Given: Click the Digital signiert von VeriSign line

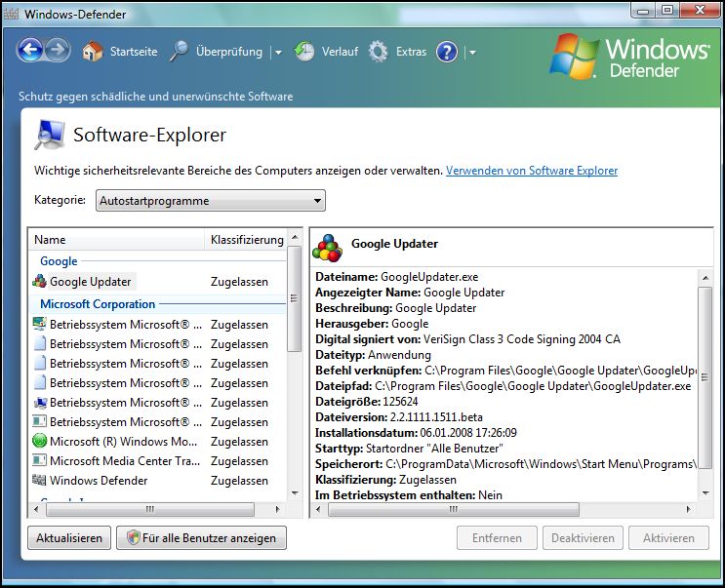Looking at the screenshot, I should [x=467, y=339].
